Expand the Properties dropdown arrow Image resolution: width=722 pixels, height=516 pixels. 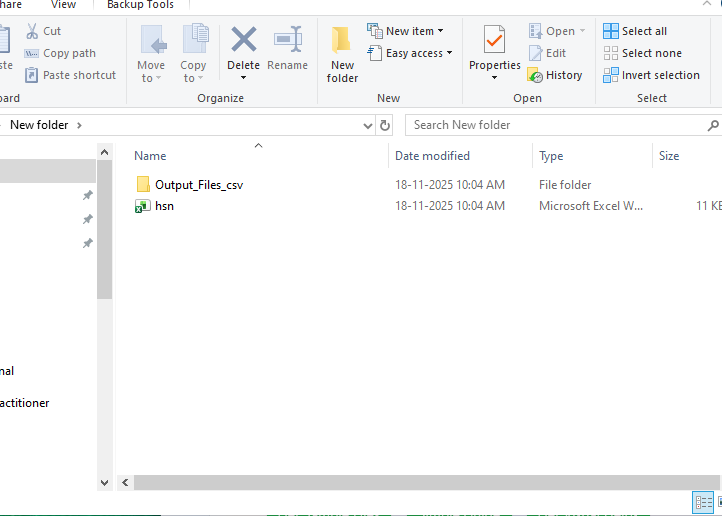[495, 77]
